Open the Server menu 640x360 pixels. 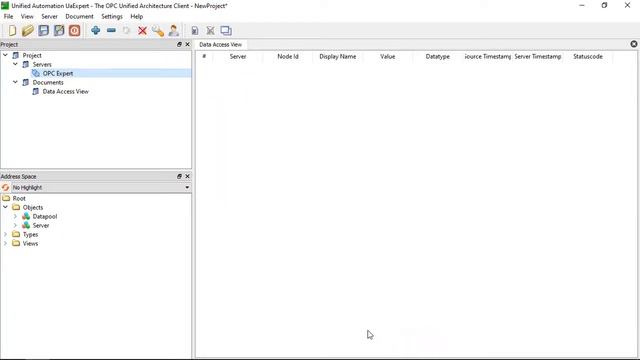click(49, 16)
